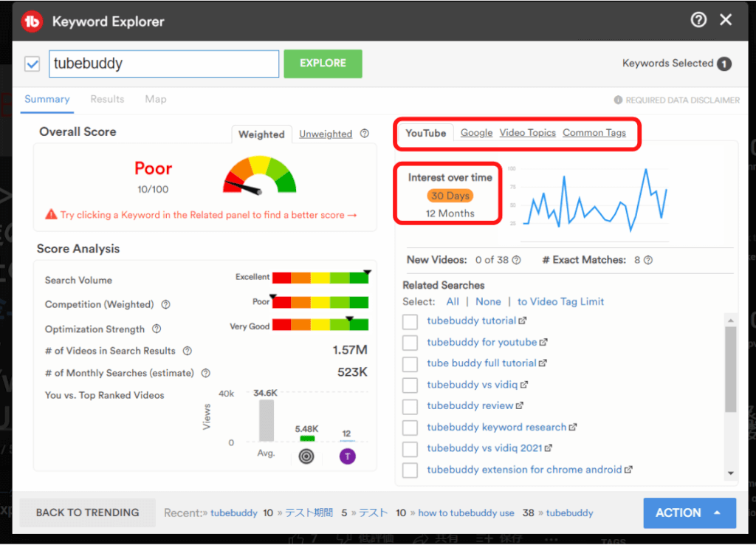
Task: Select All related searches link
Action: (x=453, y=301)
